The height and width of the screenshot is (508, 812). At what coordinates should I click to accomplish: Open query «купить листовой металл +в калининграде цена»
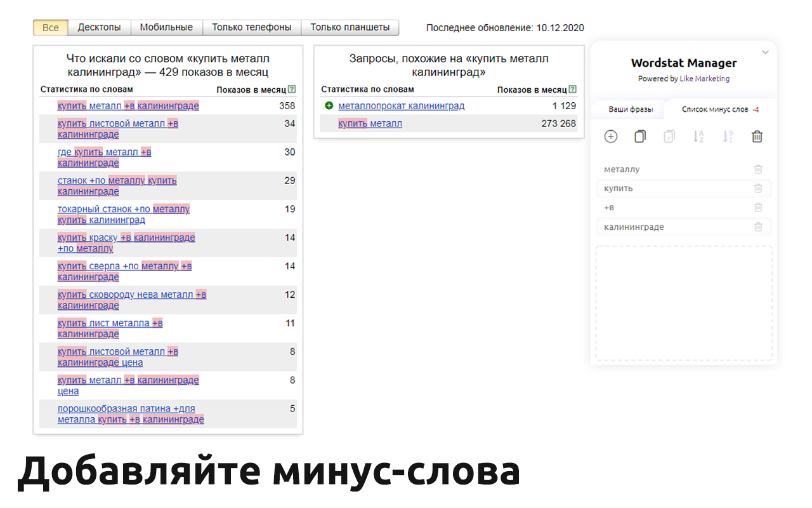118,358
